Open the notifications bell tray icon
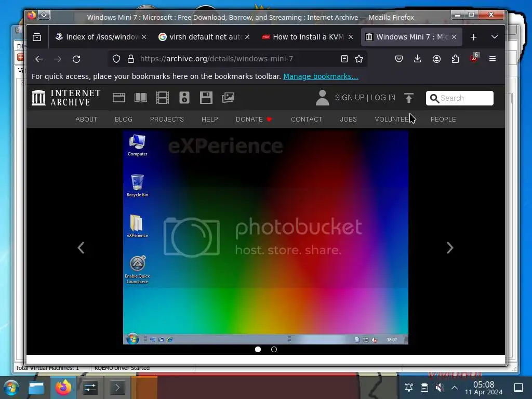 coord(409,388)
